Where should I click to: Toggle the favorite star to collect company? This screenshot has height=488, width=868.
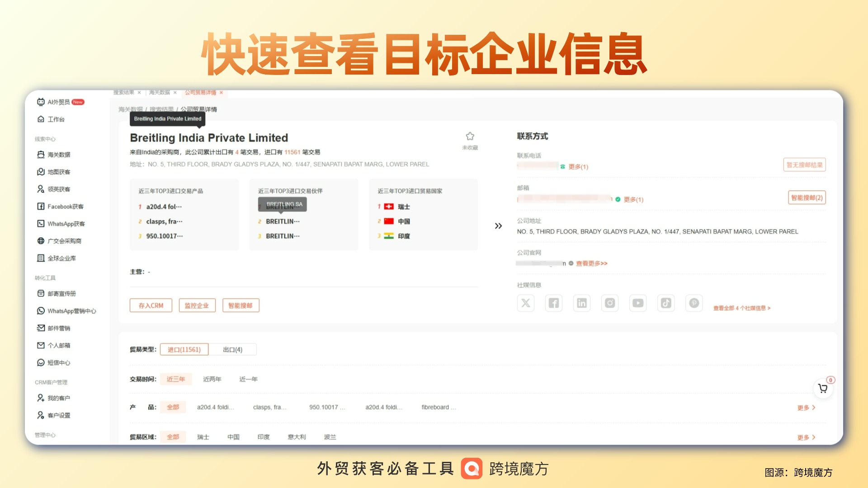pyautogui.click(x=470, y=136)
